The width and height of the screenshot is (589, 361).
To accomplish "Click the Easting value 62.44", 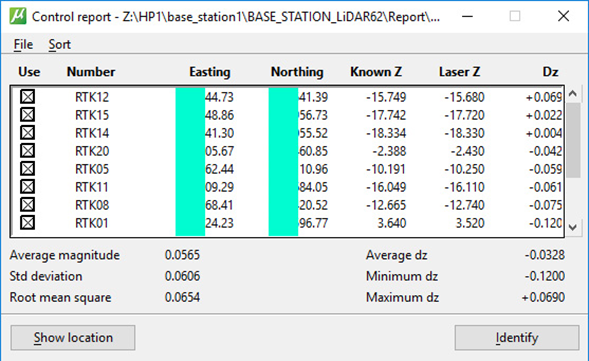I will point(220,169).
